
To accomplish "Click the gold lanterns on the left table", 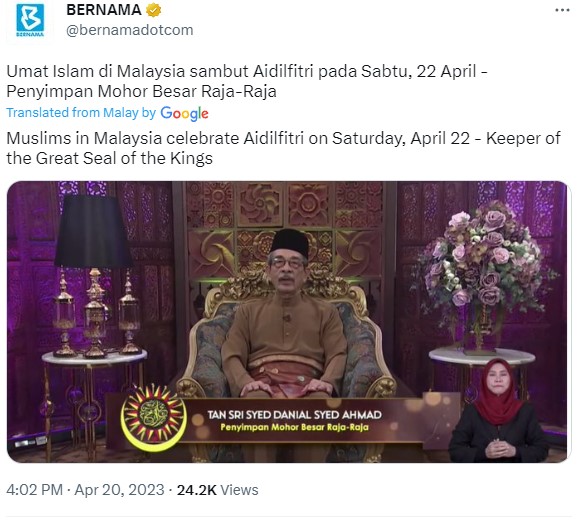I will tap(96, 314).
